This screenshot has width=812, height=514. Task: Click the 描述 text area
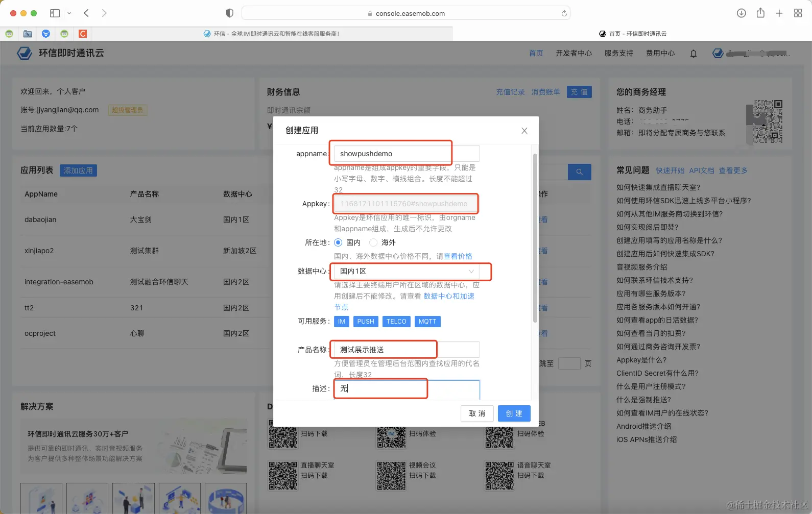(407, 390)
